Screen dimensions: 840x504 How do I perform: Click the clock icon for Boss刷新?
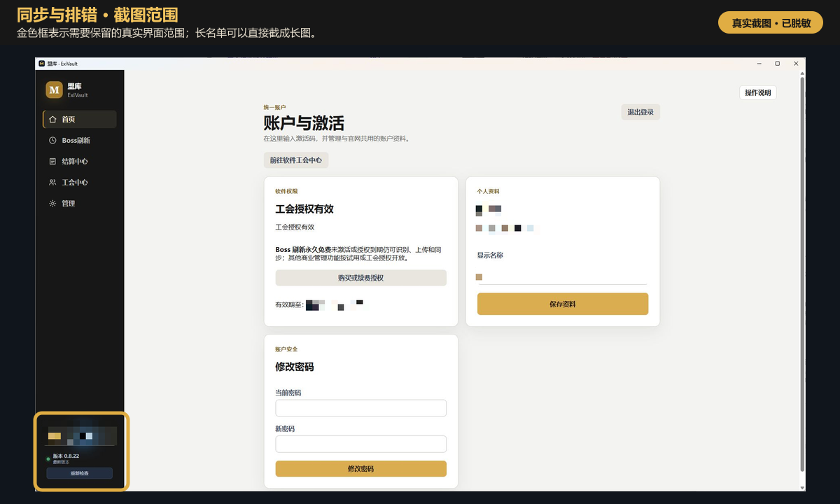tap(52, 141)
